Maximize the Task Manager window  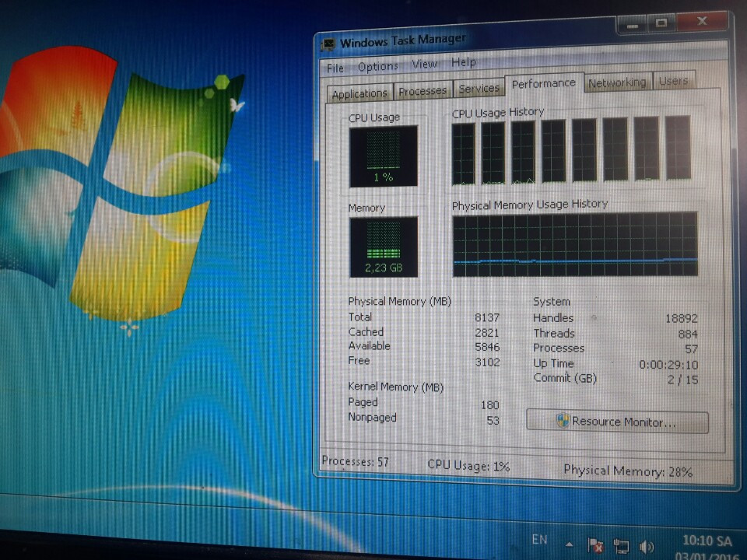point(661,23)
